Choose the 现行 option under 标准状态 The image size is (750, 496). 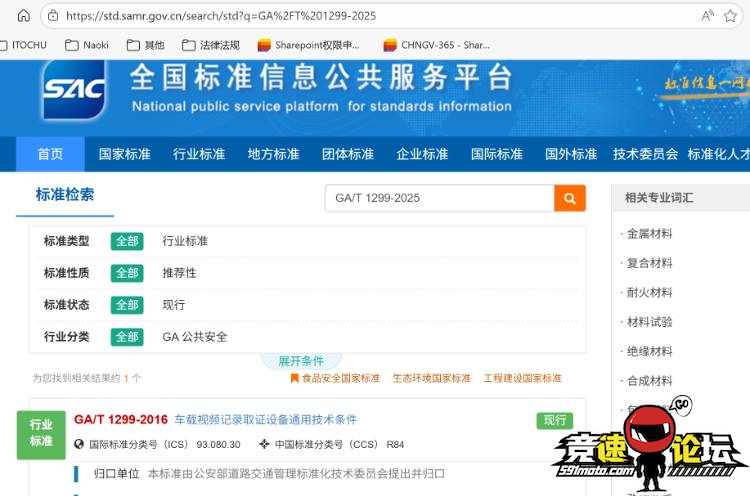point(174,305)
